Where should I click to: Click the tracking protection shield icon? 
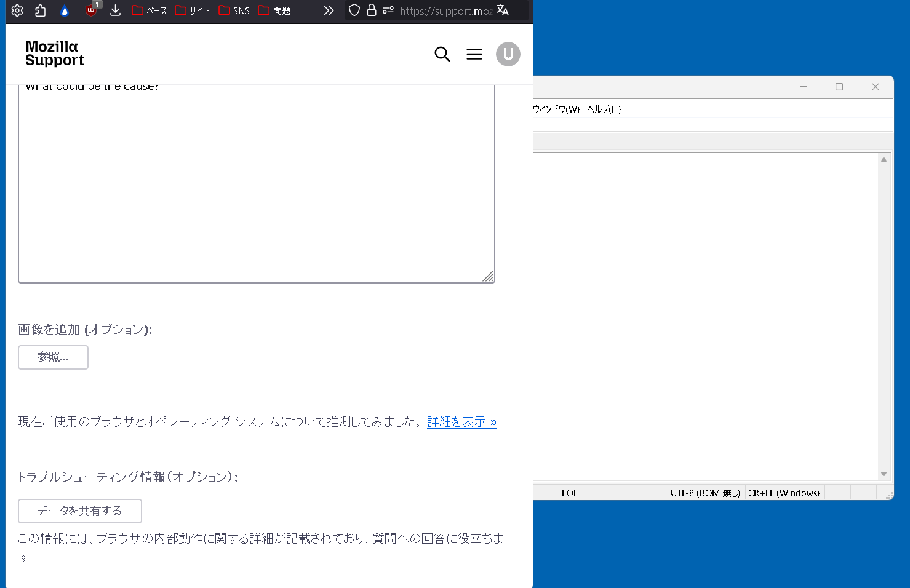coord(354,10)
